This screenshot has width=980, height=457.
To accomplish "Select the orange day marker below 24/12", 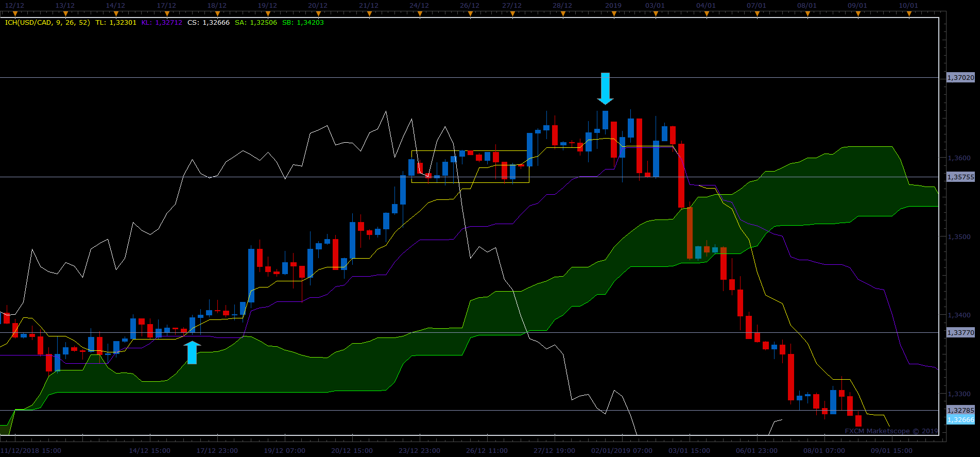I will [420, 14].
